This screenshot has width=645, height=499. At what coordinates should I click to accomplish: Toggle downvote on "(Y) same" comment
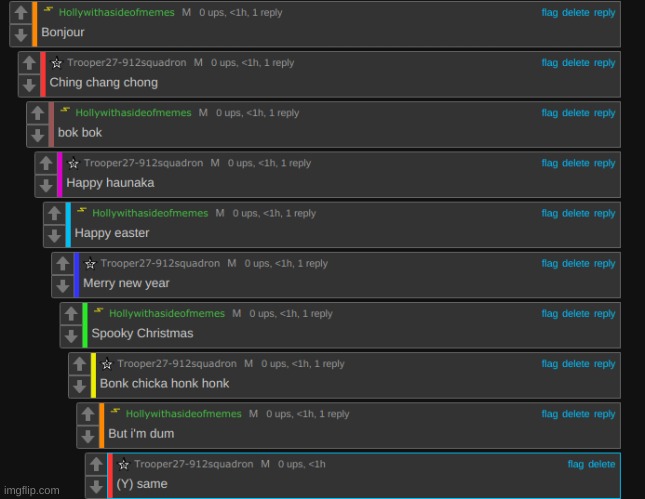point(95,487)
